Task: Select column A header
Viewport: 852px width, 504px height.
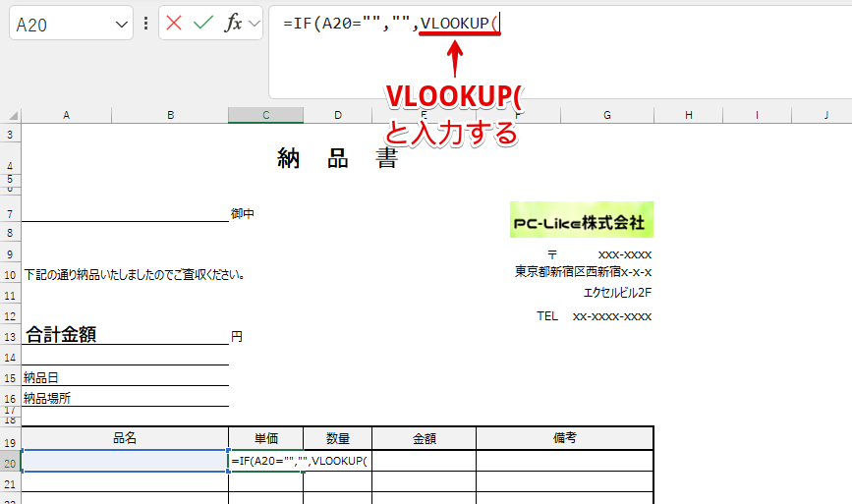Action: pos(66,115)
